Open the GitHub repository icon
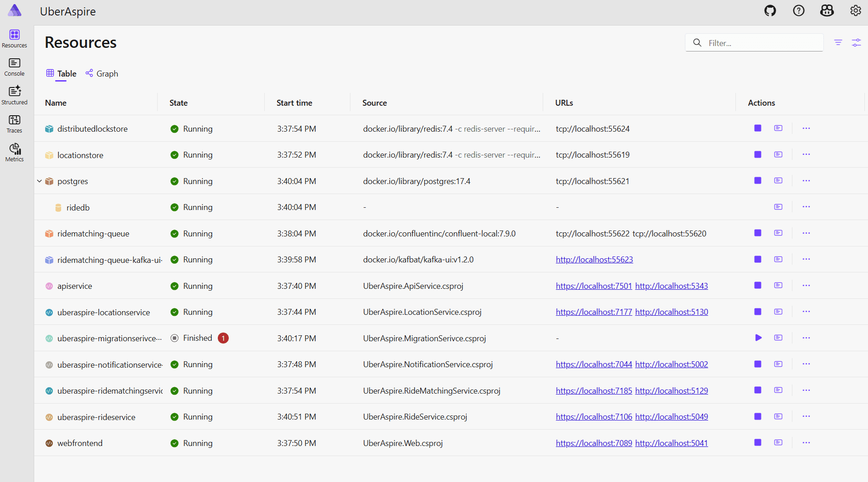Image resolution: width=868 pixels, height=482 pixels. coord(770,10)
